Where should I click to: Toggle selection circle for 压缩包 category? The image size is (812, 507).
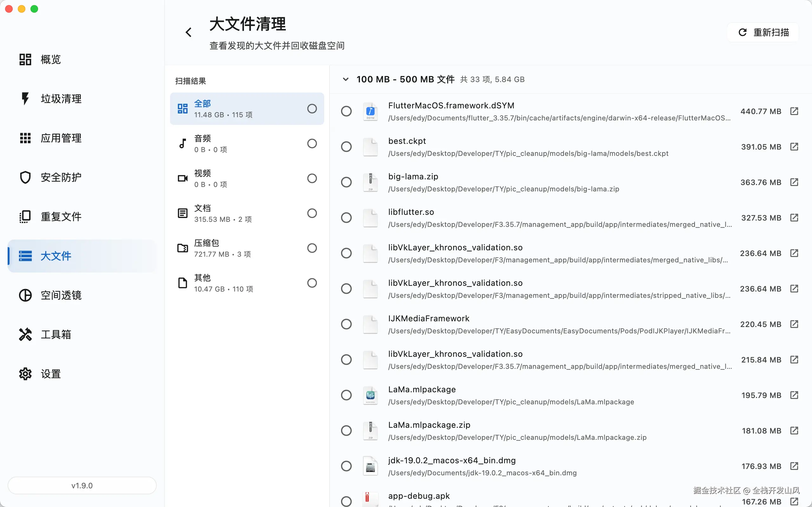click(312, 248)
